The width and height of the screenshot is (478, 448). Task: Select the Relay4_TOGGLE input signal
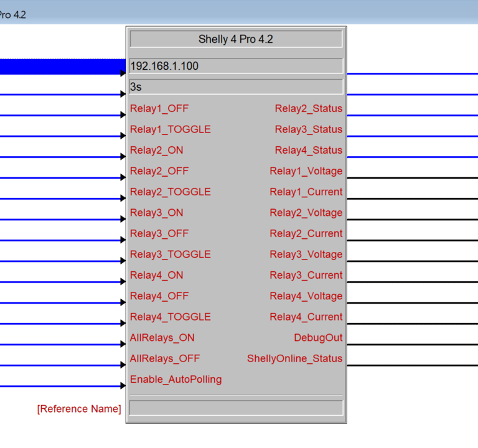(x=171, y=317)
